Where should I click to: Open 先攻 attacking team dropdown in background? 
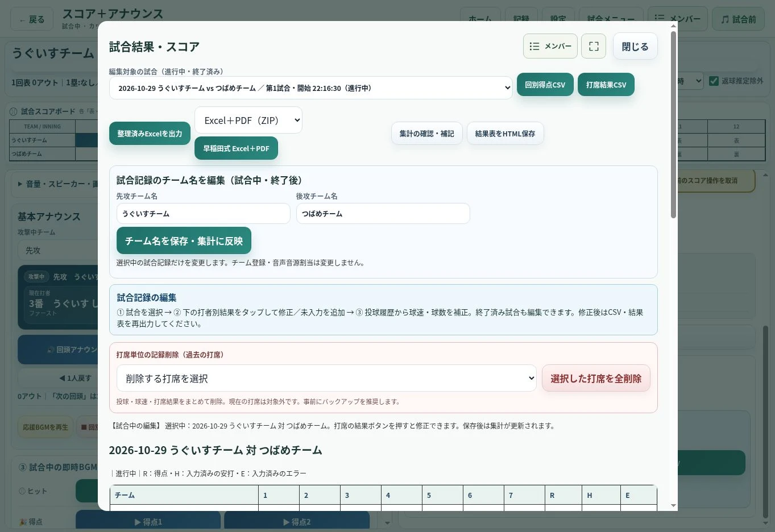(x=57, y=250)
